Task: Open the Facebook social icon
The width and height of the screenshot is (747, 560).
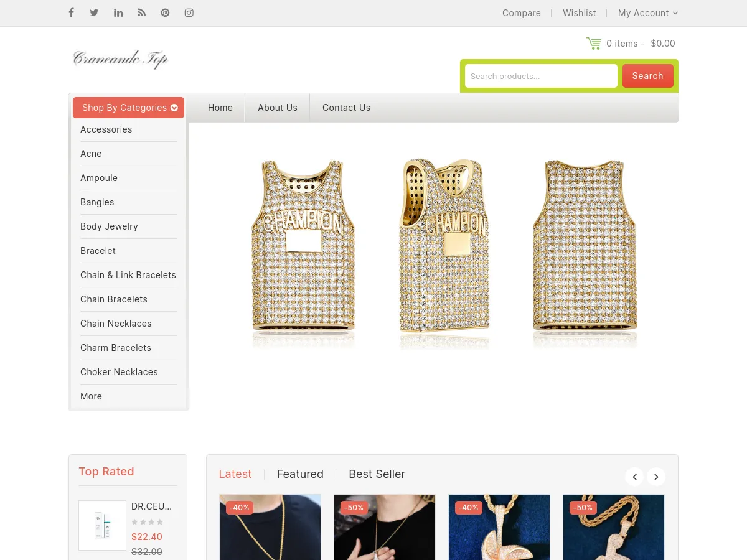Action: pyautogui.click(x=71, y=13)
